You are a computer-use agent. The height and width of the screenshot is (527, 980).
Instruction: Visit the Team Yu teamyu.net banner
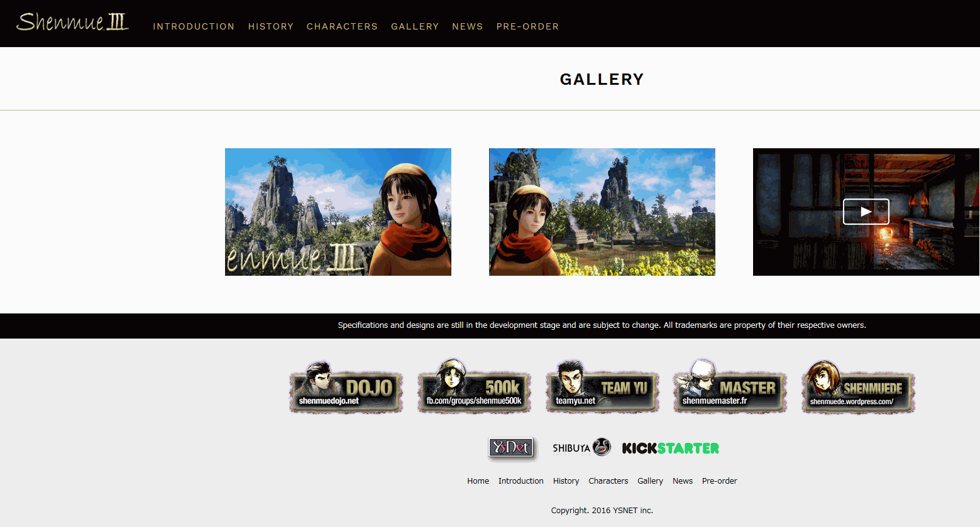pyautogui.click(x=602, y=387)
